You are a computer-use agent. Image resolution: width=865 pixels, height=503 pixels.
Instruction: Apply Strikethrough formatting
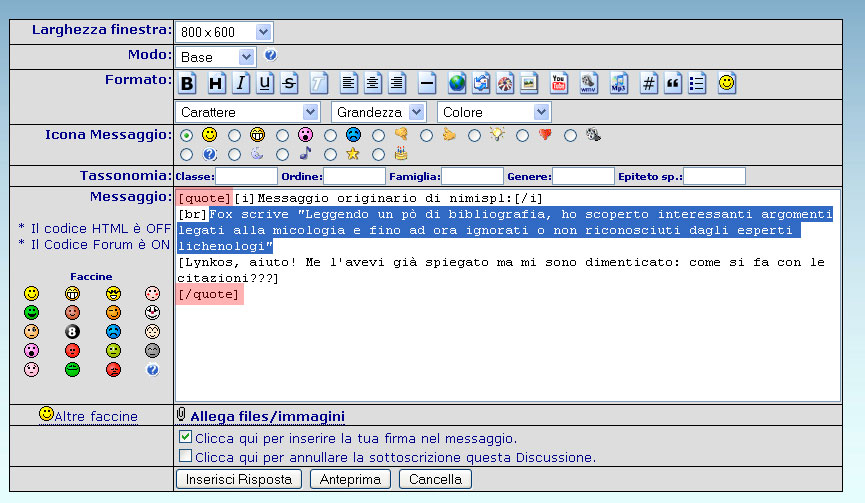click(289, 83)
